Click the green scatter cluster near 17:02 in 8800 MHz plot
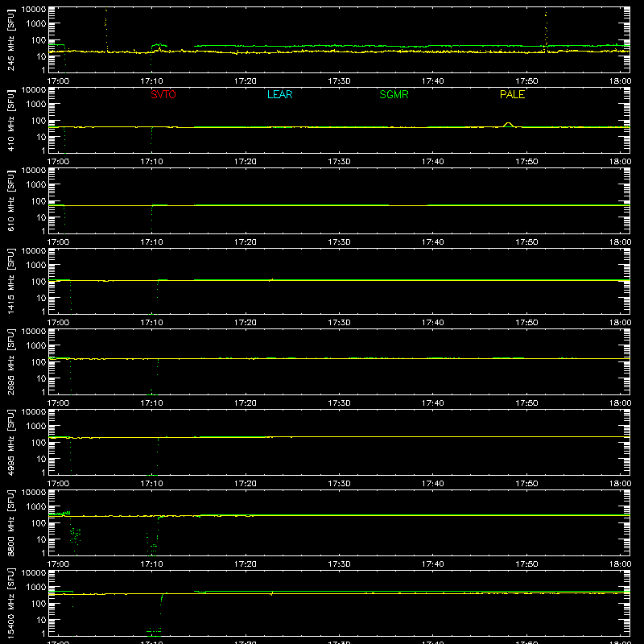Image resolution: width=644 pixels, height=644 pixels. click(x=75, y=535)
